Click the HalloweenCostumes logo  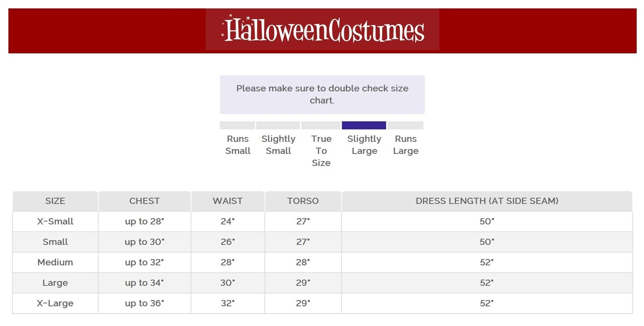(x=322, y=30)
